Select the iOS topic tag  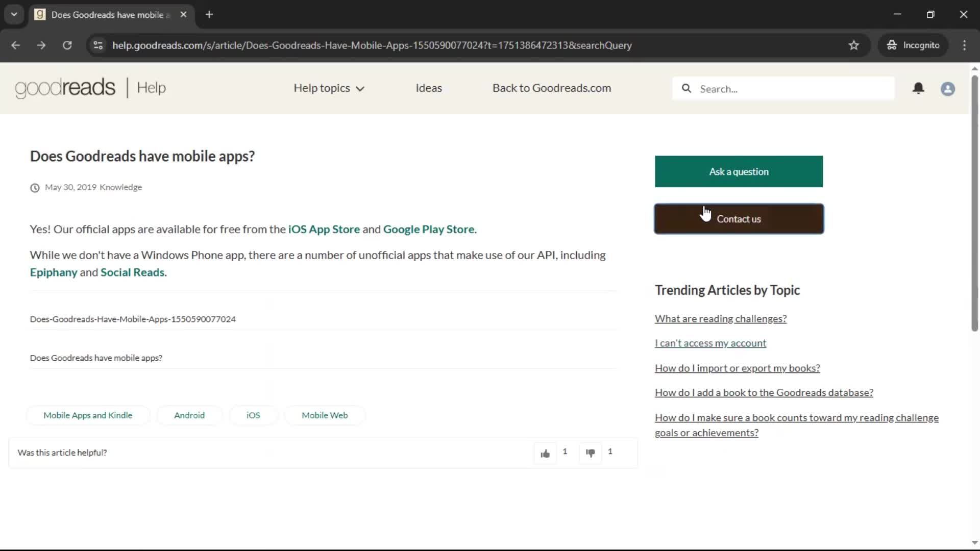[253, 415]
